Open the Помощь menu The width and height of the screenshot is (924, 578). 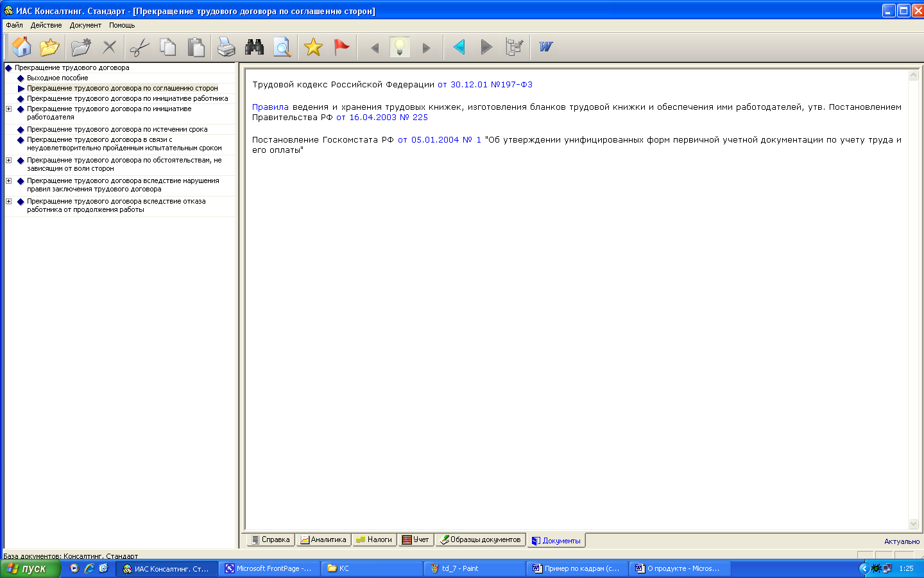[x=122, y=25]
